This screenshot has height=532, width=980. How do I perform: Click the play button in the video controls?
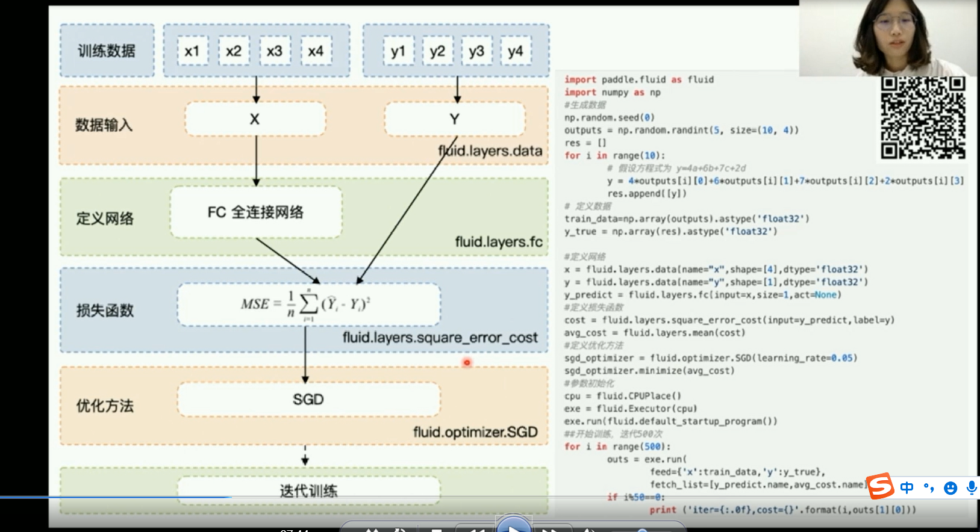tap(513, 525)
